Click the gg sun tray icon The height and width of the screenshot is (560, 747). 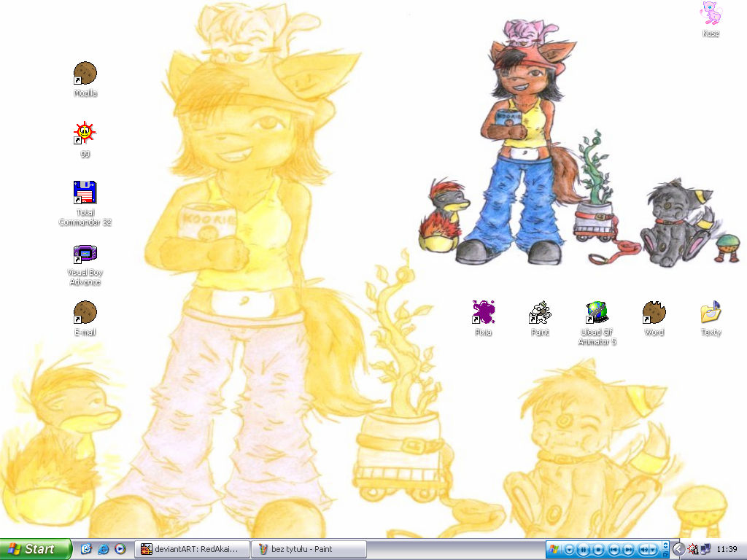tap(693, 550)
